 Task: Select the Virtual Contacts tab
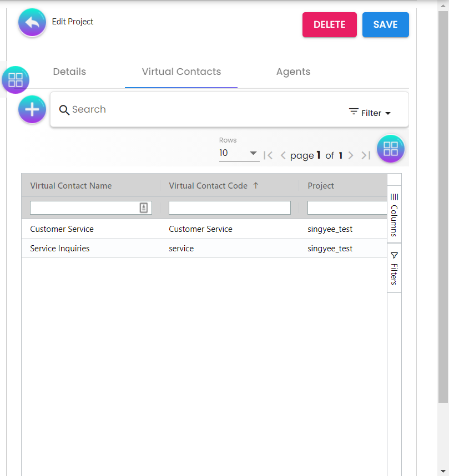181,72
